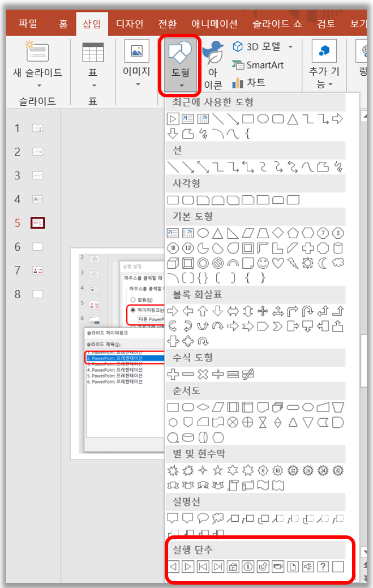The image size is (373, 588).
Task: Pick the lightning bolt basic shape
Action: click(x=293, y=263)
